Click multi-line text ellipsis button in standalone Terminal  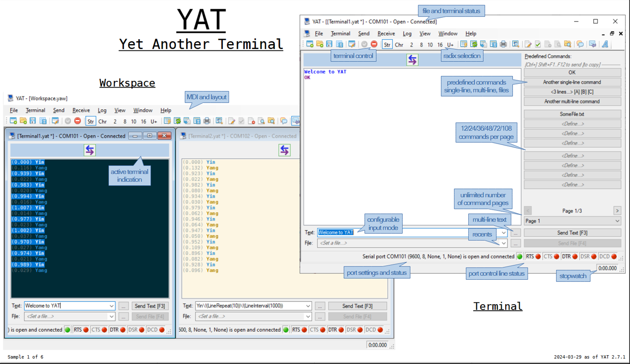[x=515, y=233]
